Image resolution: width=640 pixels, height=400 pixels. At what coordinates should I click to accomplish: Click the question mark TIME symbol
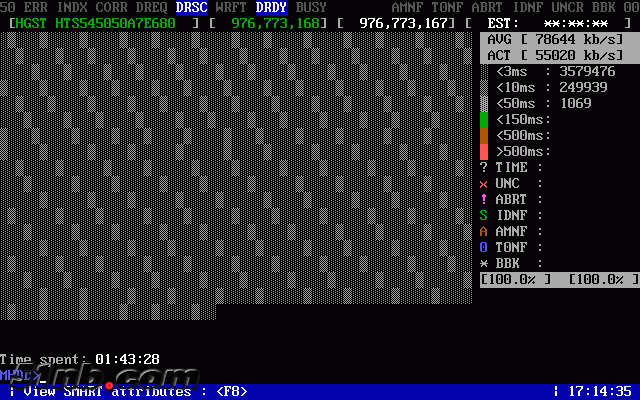484,168
